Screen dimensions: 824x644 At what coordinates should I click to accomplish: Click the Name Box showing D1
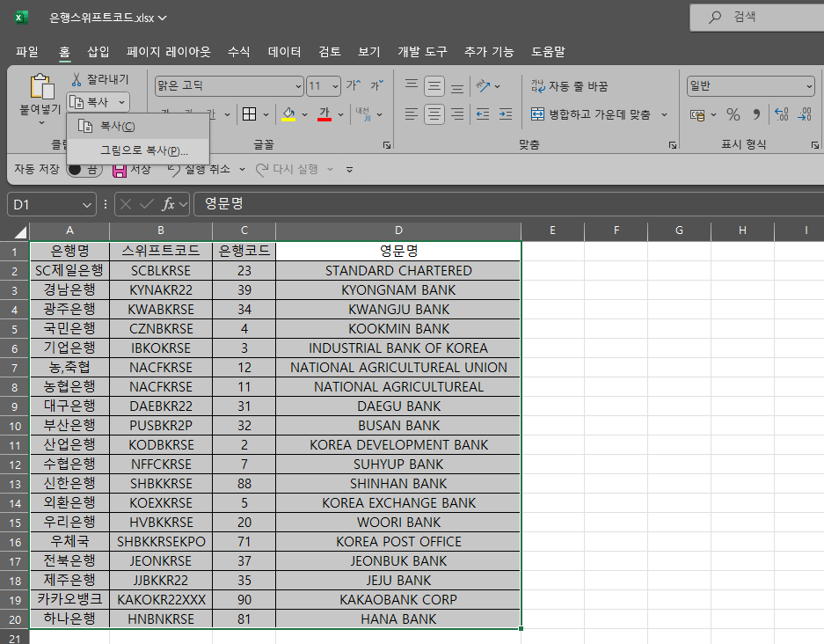45,204
